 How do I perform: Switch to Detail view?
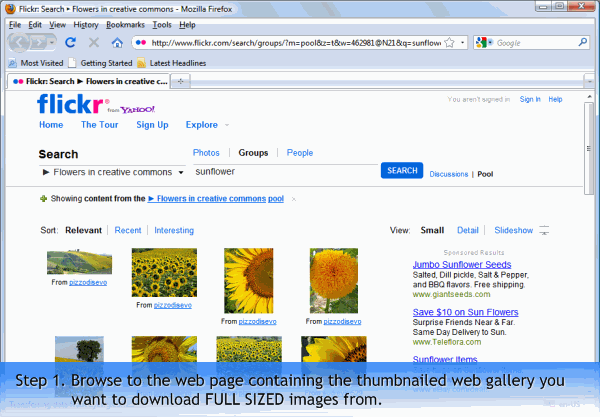[468, 230]
